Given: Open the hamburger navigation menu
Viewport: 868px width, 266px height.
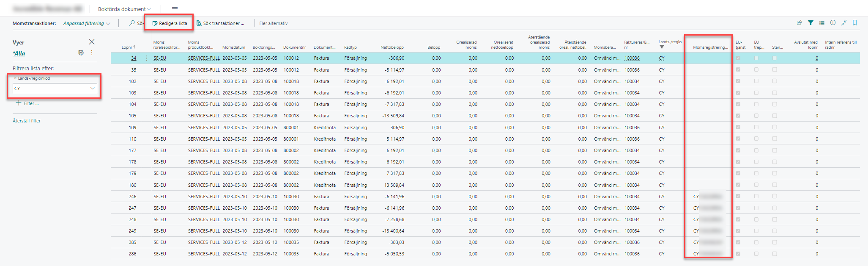Looking at the screenshot, I should pyautogui.click(x=175, y=9).
